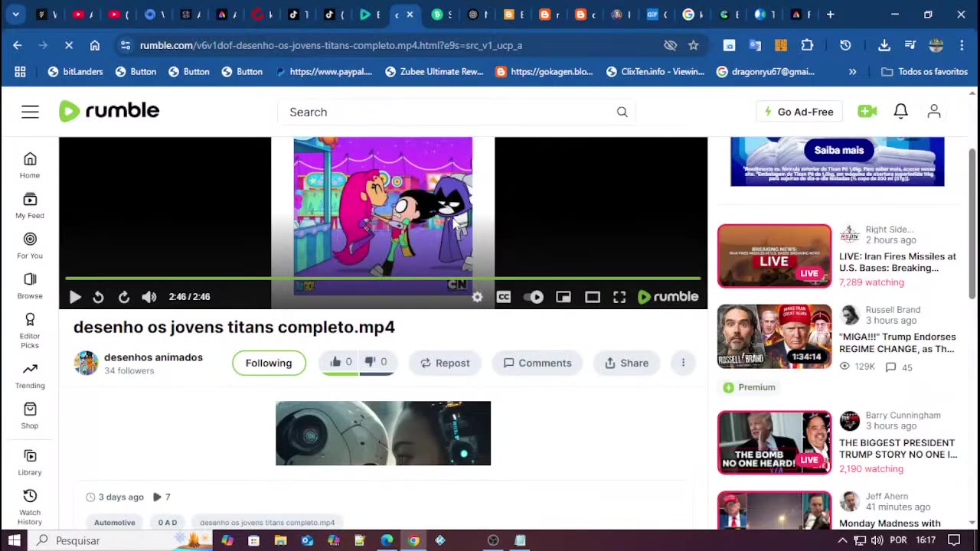980x551 pixels.
Task: Click the Saiba mais ad button
Action: [838, 150]
